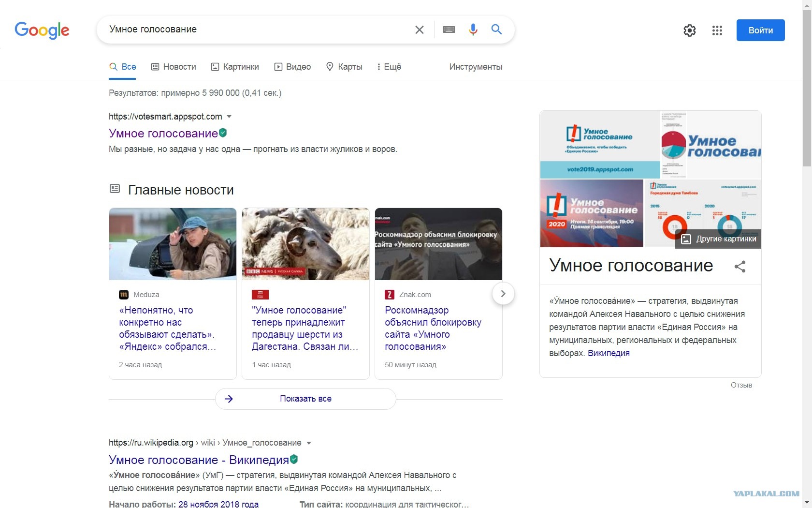Click the Показать все button

305,399
